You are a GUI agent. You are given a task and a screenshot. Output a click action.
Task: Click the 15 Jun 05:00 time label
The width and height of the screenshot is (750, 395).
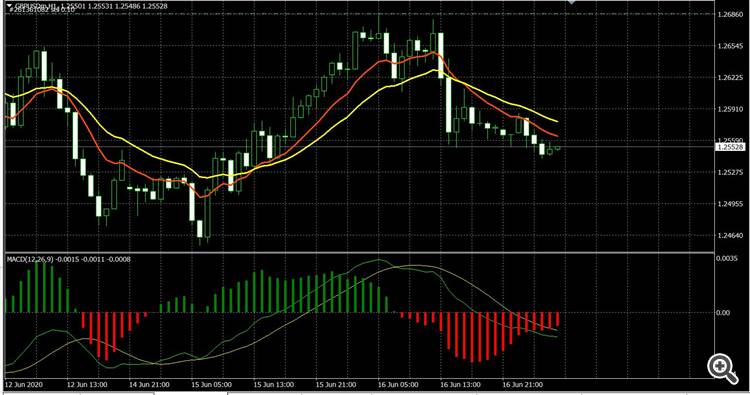coord(211,384)
